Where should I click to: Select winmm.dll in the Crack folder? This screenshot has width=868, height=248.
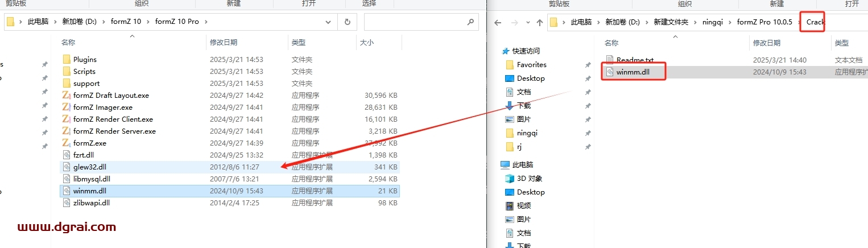pyautogui.click(x=631, y=72)
